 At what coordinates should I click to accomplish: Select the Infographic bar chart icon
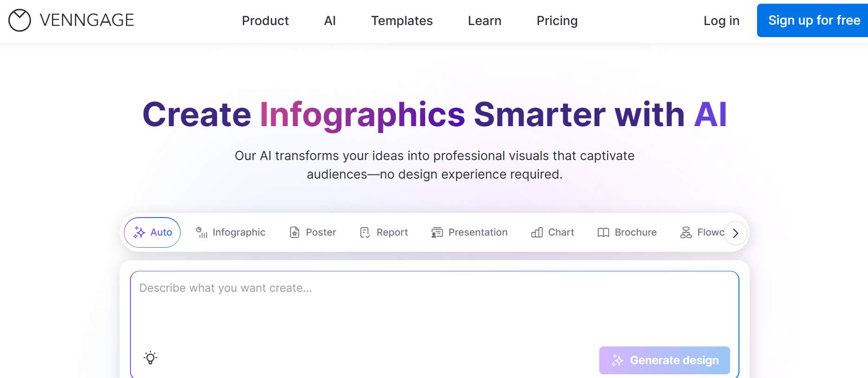coord(201,232)
